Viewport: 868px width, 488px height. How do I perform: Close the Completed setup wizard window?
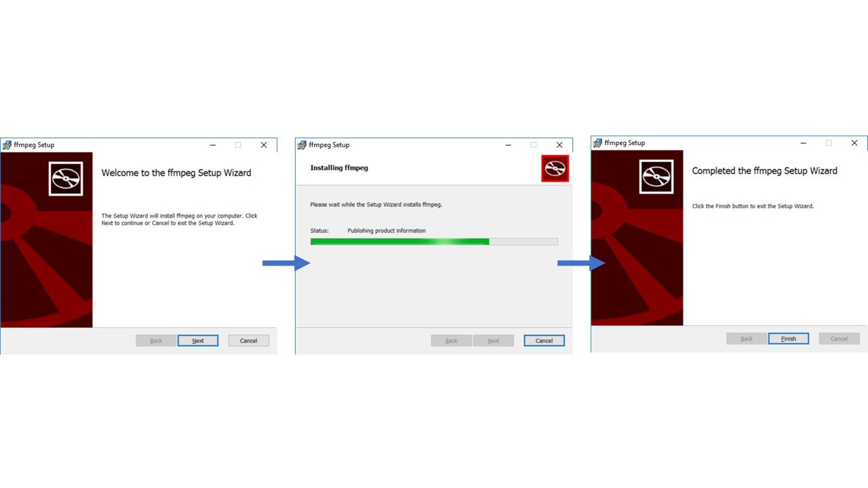(854, 143)
